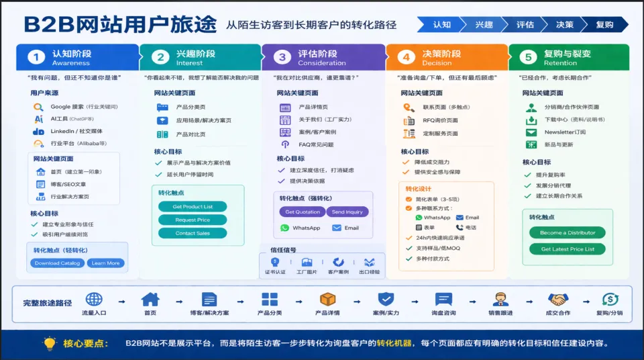
Task: Click the AI tools icon
Action: 39,119
